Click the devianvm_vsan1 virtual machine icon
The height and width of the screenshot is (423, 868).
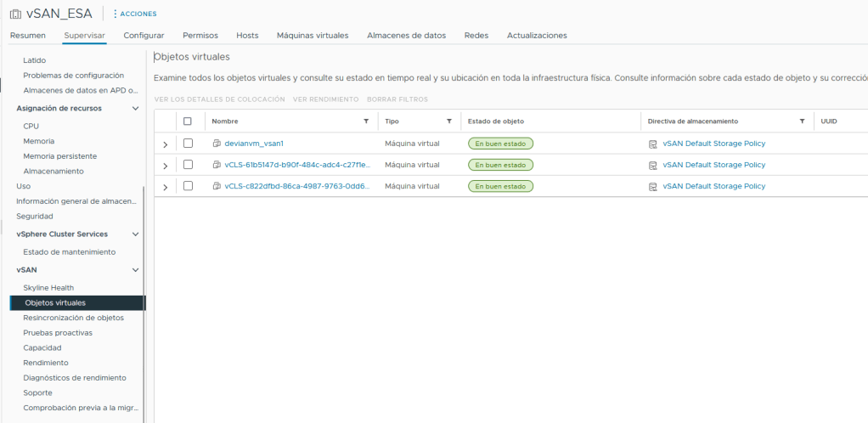click(x=217, y=144)
